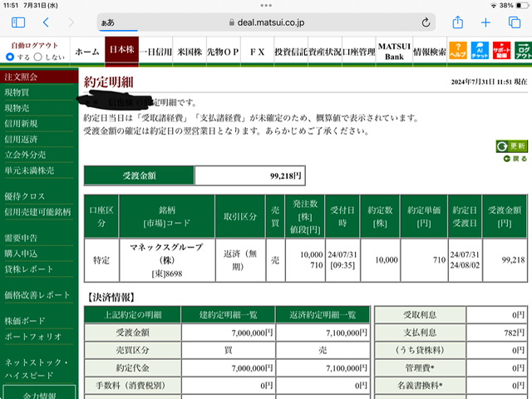This screenshot has width=532, height=399.
Task: Open Safari sidebar panel icon
Action: (x=18, y=22)
